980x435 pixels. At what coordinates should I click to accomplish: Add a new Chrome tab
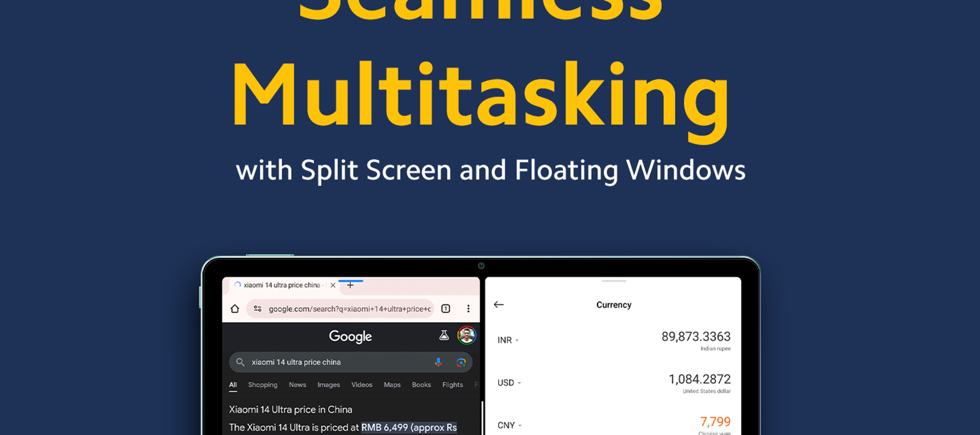point(350,285)
